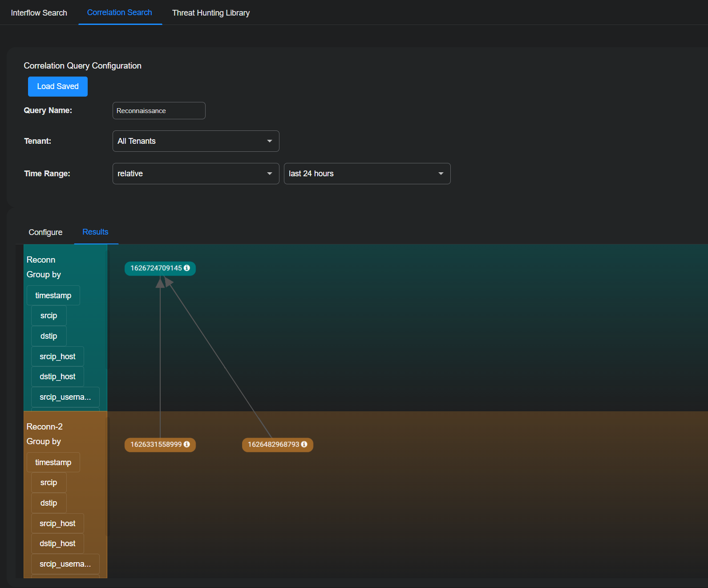Click info icon on node 1626482968793
708x588 pixels.
pyautogui.click(x=304, y=444)
